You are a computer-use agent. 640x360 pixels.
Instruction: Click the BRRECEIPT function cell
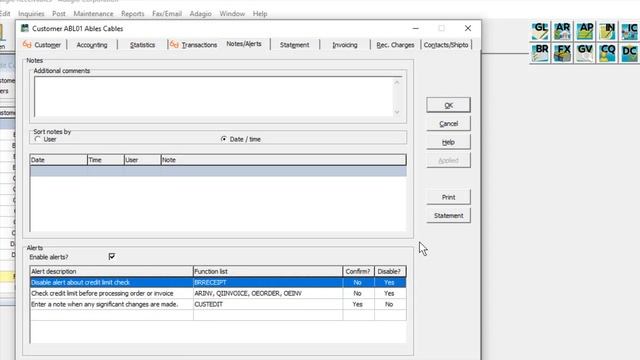[x=268, y=282]
